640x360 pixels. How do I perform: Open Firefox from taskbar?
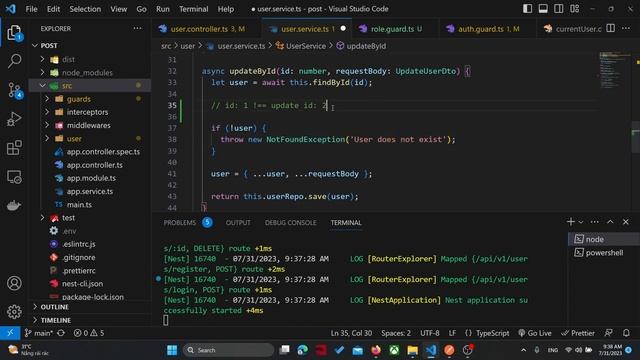pos(376,350)
